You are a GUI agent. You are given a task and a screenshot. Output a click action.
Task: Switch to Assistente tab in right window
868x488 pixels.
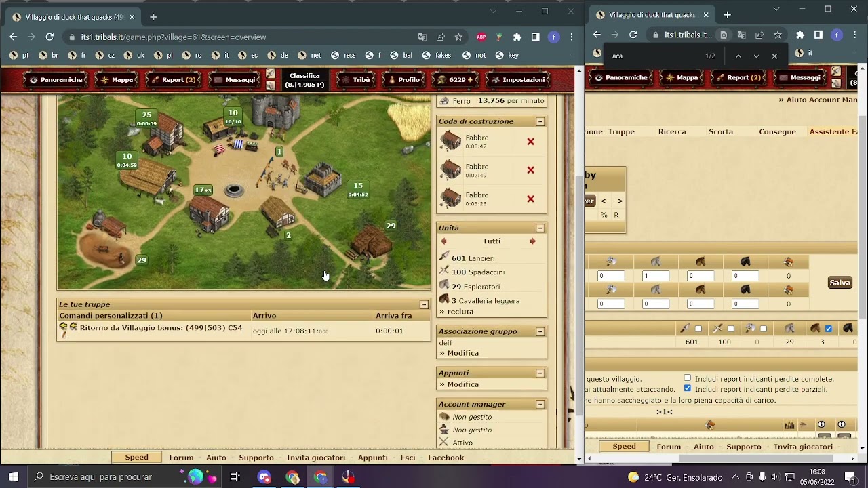(x=833, y=131)
